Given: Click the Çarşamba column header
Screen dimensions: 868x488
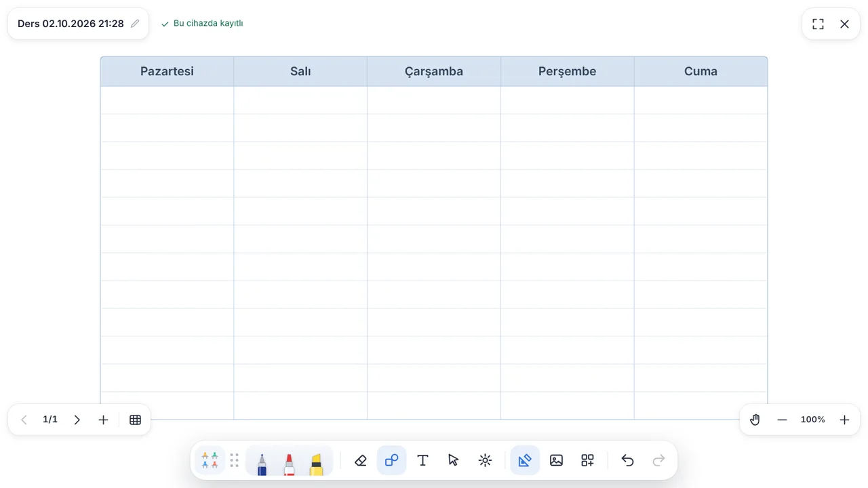Looking at the screenshot, I should (434, 71).
